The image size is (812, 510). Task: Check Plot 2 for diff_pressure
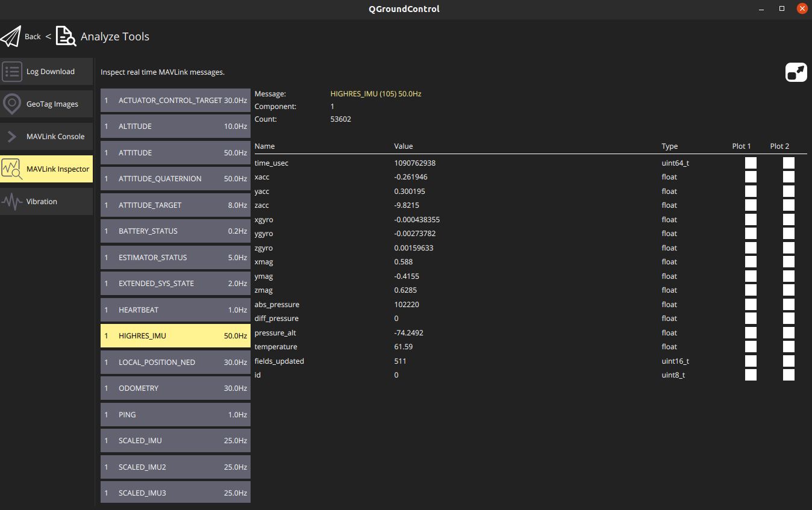(x=789, y=319)
